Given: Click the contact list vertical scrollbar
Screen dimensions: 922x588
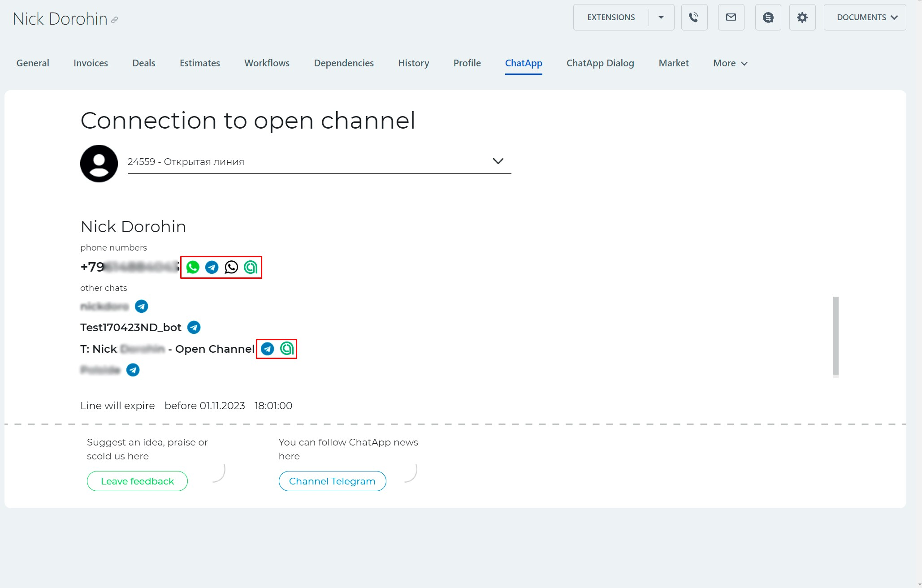Looking at the screenshot, I should [835, 335].
